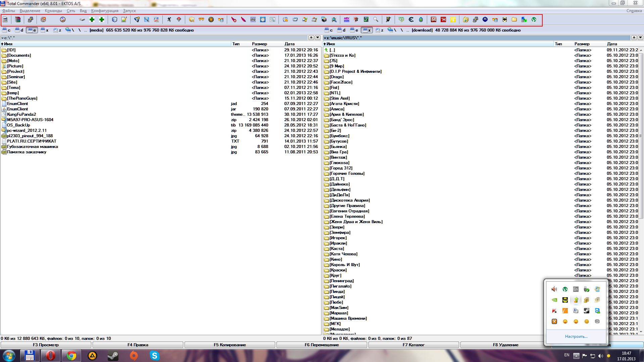644x362 pixels.
Task: Click the running man toolbar icon
Action: pos(169,19)
